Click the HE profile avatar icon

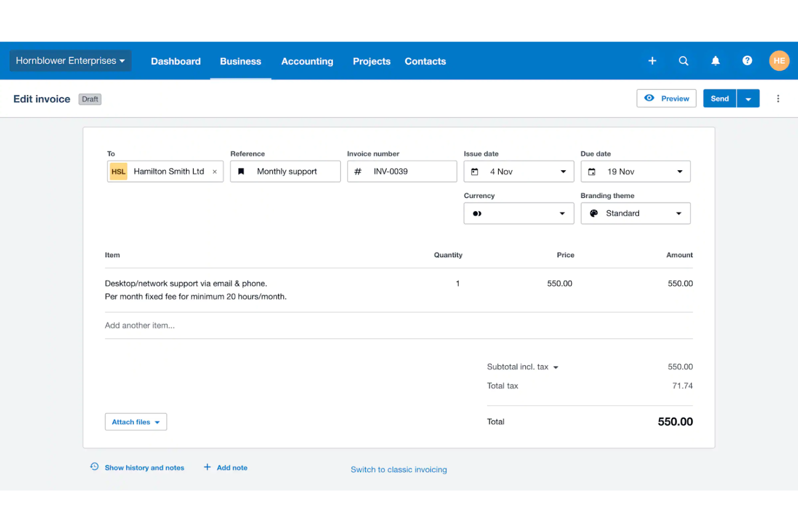click(779, 60)
